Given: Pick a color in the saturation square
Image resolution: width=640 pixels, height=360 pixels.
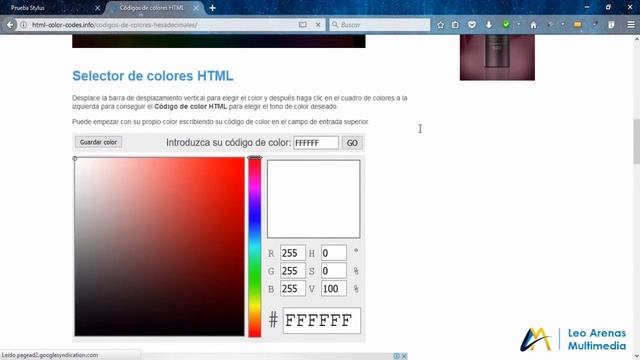Looking at the screenshot, I should (x=160, y=247).
